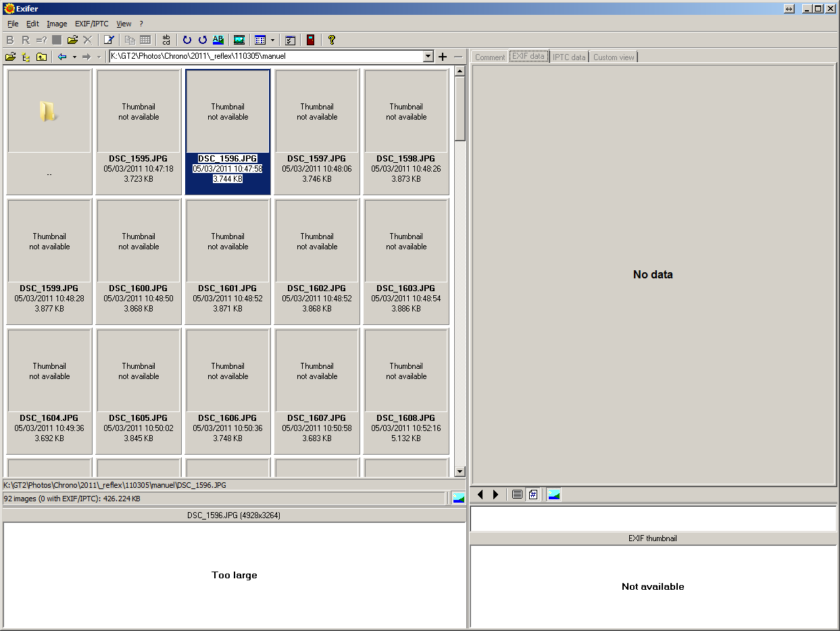Select the DSC_1601.JPG thumbnail
Image resolution: width=840 pixels, height=631 pixels.
228,261
